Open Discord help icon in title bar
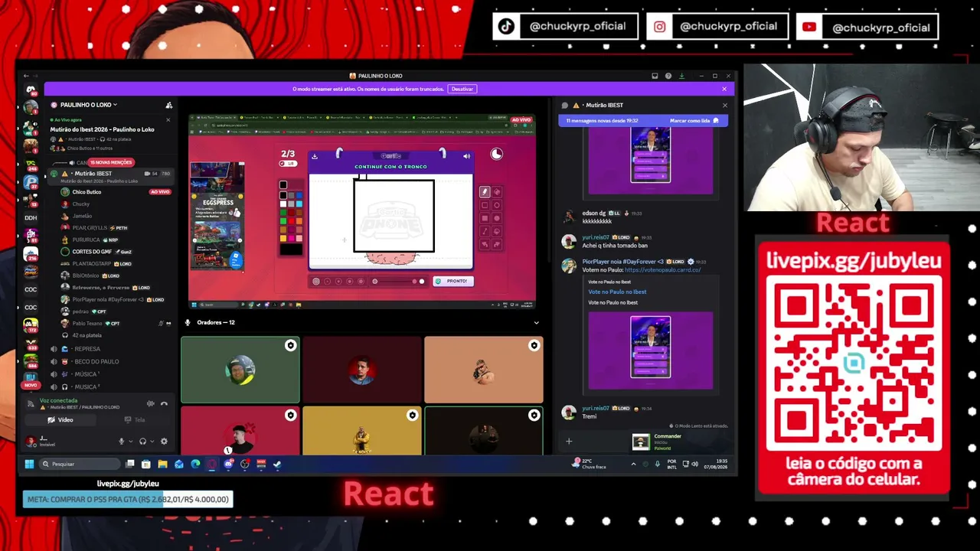This screenshot has width=980, height=551. [668, 76]
